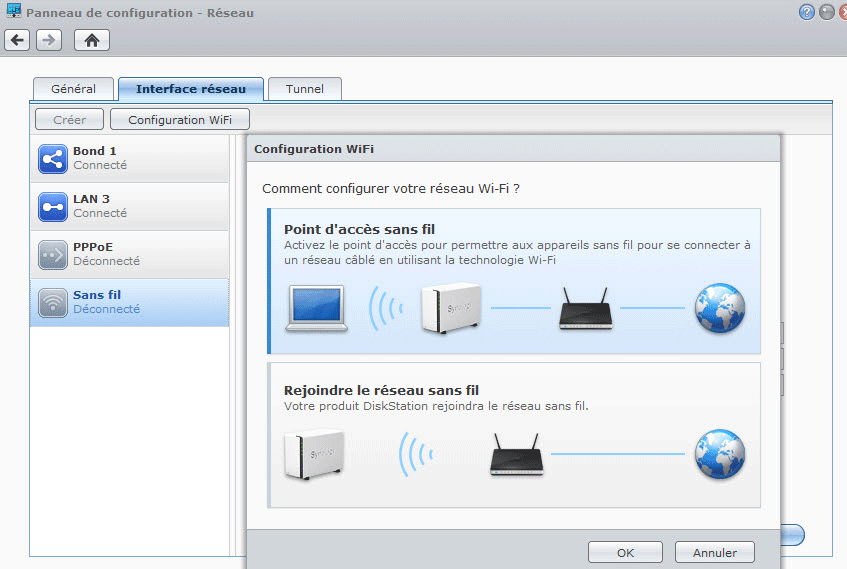Select the LAN 3 Connecté entry
Image resolution: width=847 pixels, height=569 pixels.
tap(130, 207)
